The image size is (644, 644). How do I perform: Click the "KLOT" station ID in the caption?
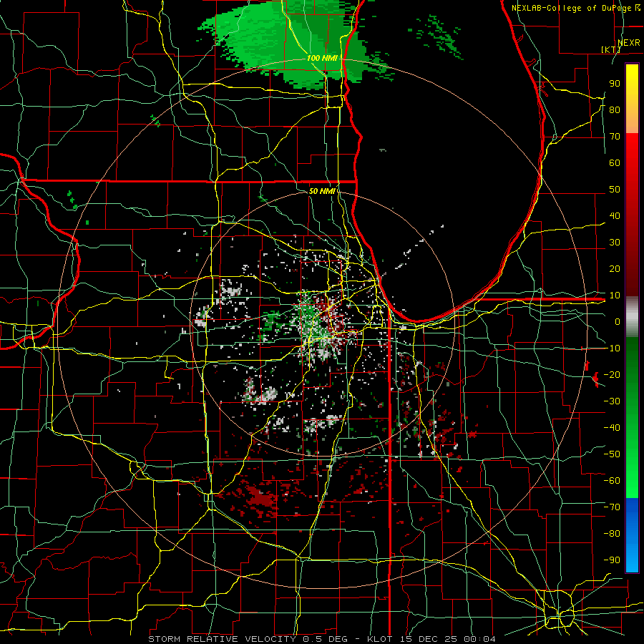pyautogui.click(x=380, y=639)
